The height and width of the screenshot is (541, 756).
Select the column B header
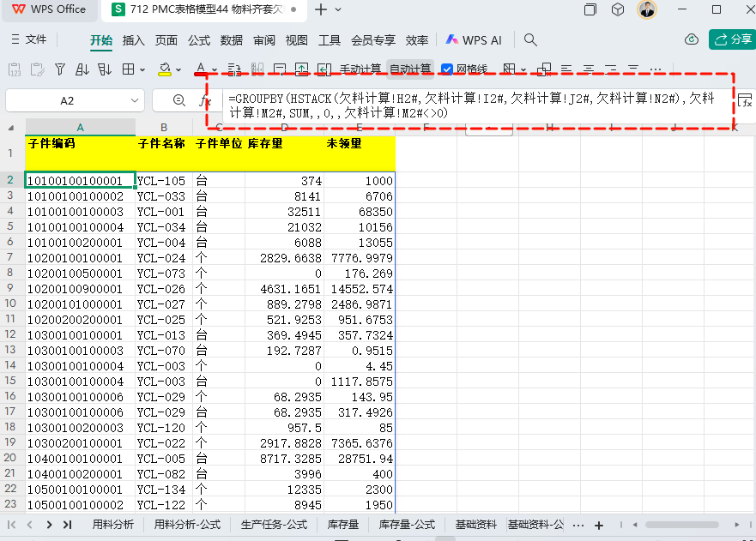tap(164, 127)
